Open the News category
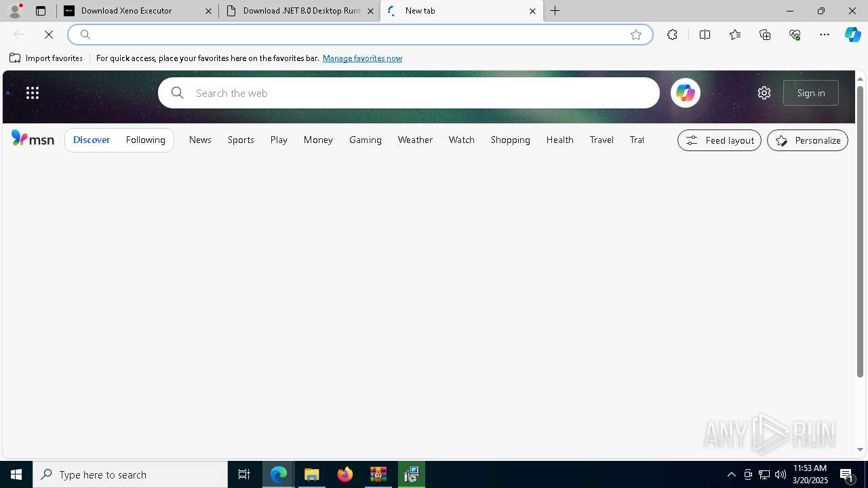This screenshot has width=868, height=488. pos(200,140)
